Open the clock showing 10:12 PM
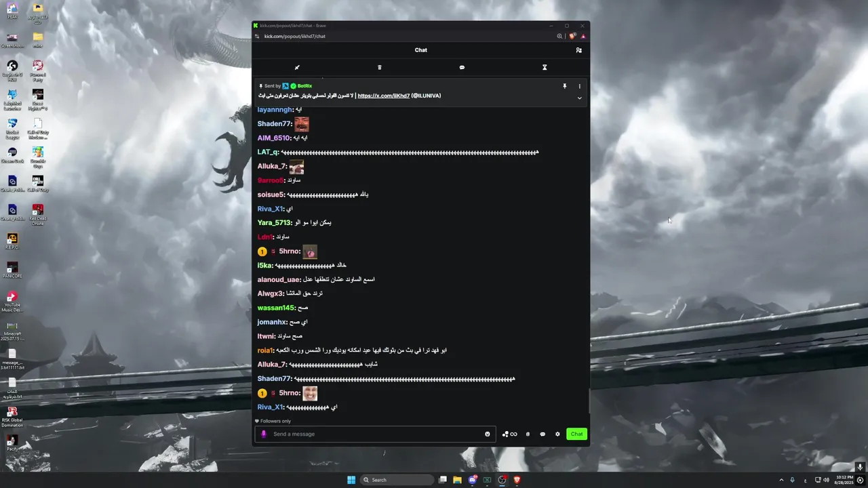This screenshot has height=488, width=868. (845, 480)
